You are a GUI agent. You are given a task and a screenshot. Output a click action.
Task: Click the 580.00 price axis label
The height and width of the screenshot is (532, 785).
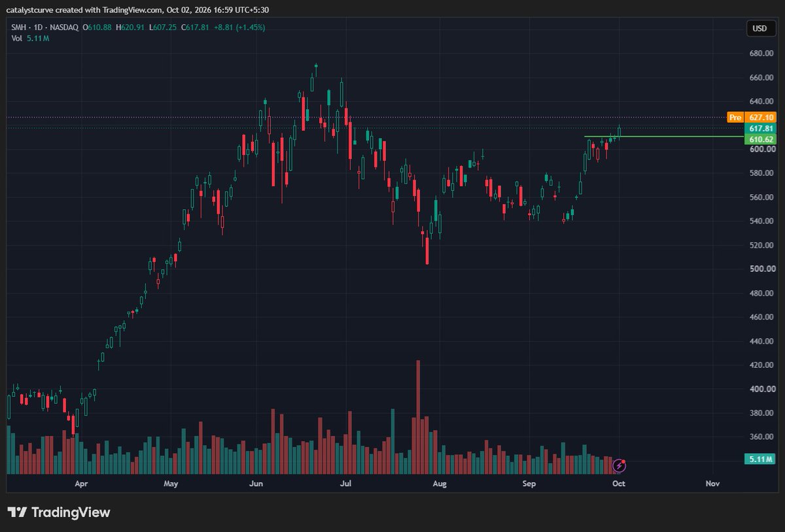[762, 173]
